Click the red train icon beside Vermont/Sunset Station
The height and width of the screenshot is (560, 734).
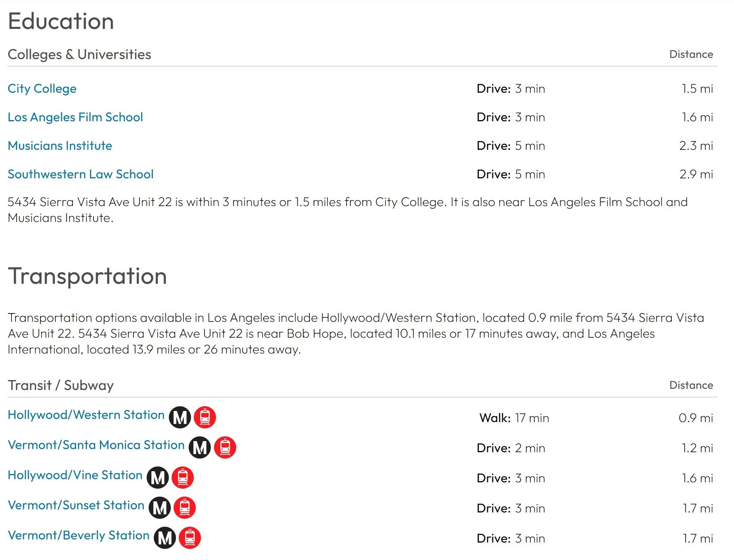[185, 508]
